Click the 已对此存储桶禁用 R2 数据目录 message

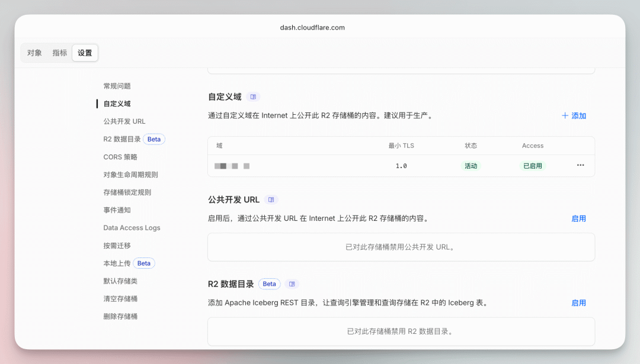(x=401, y=331)
